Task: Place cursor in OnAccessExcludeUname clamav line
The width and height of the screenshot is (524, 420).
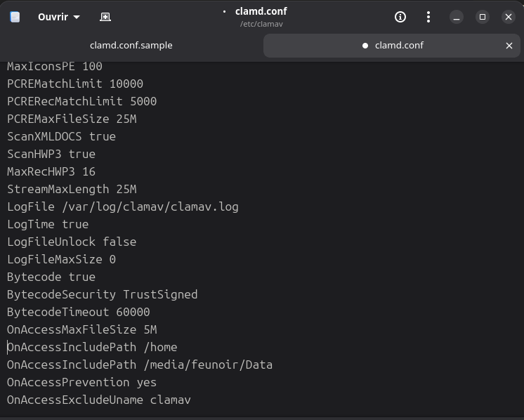Action: tap(98, 400)
